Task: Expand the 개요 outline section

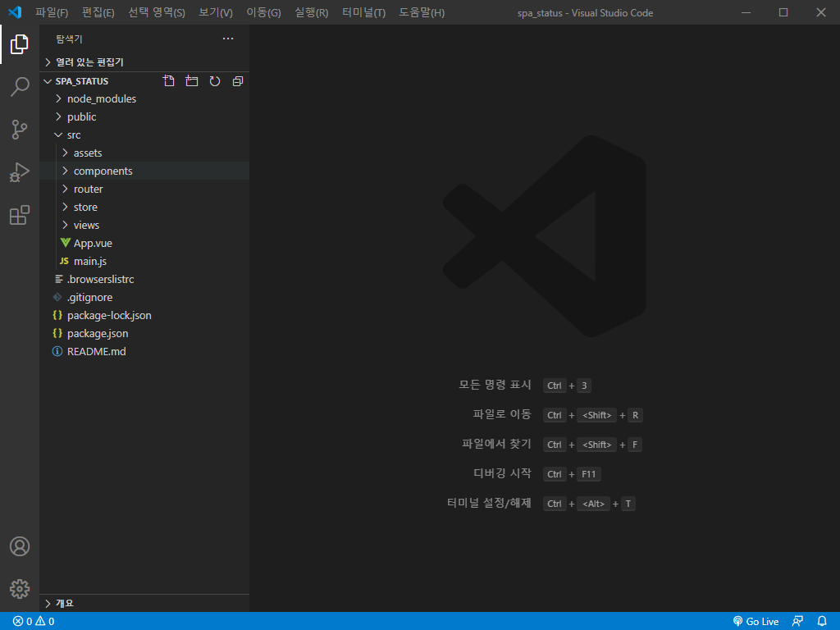Action: click(144, 603)
